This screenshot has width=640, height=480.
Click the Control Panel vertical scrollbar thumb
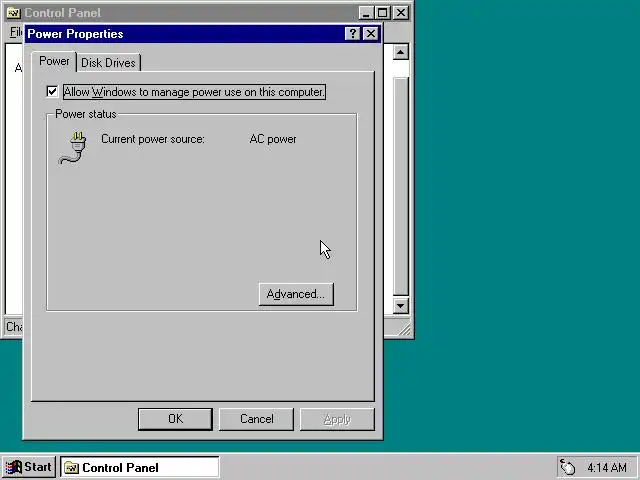click(x=400, y=186)
